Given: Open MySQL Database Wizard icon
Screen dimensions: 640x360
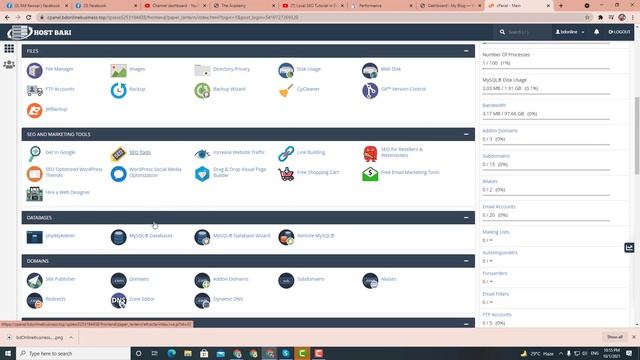Looking at the screenshot, I should pos(202,237).
